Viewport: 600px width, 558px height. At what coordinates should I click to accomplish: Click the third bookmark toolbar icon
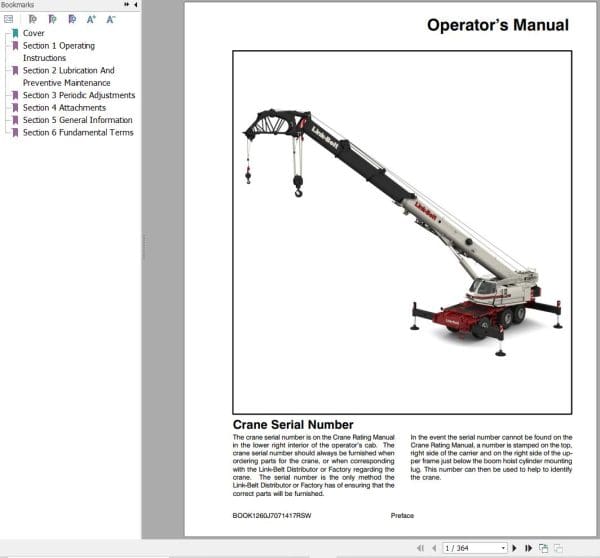point(72,19)
